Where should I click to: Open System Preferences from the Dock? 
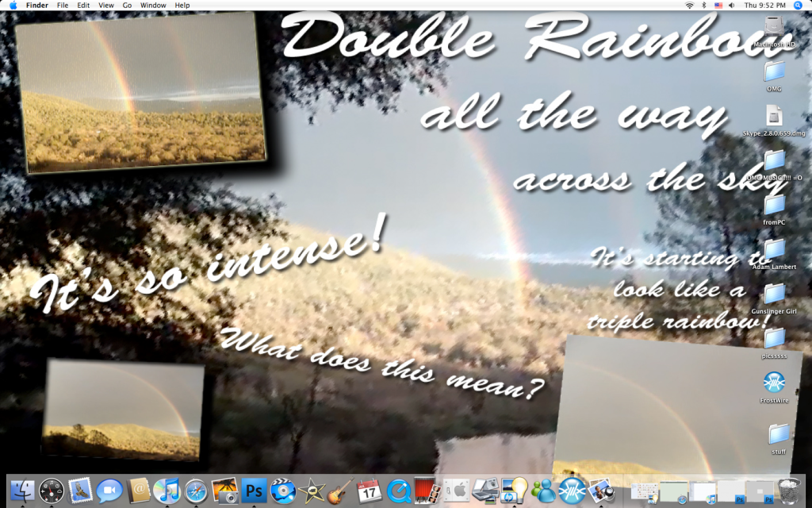[456, 490]
